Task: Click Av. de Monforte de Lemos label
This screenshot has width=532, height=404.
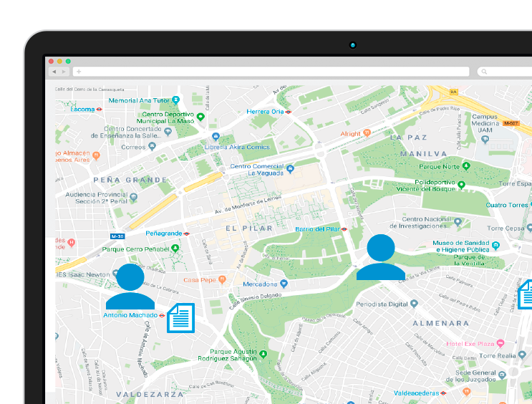Action: click(x=248, y=204)
